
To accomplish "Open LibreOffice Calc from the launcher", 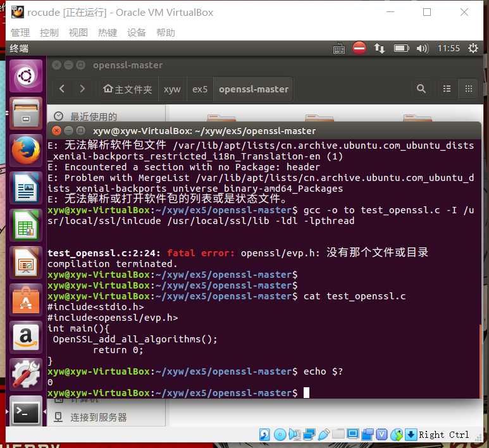I will pos(26,225).
